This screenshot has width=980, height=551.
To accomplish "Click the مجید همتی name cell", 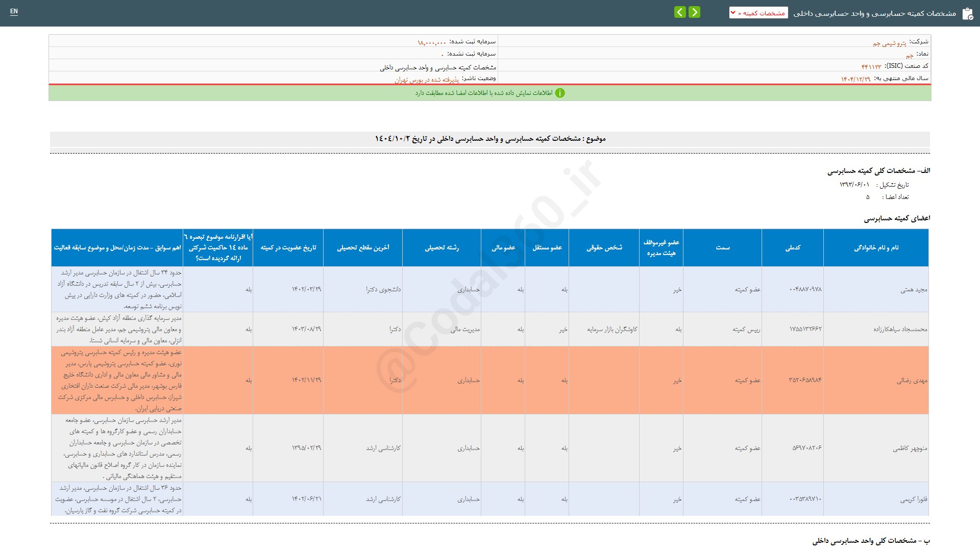I will click(x=914, y=290).
